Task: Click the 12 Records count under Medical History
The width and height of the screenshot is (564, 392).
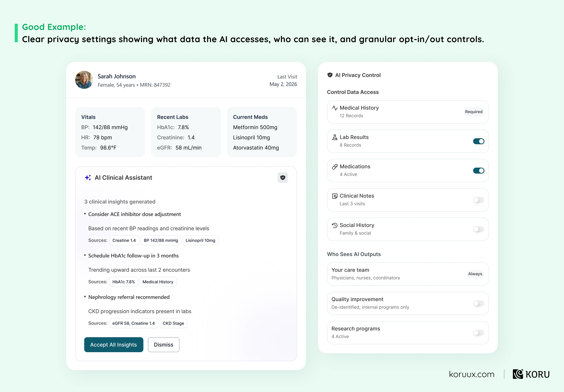Action: point(351,116)
